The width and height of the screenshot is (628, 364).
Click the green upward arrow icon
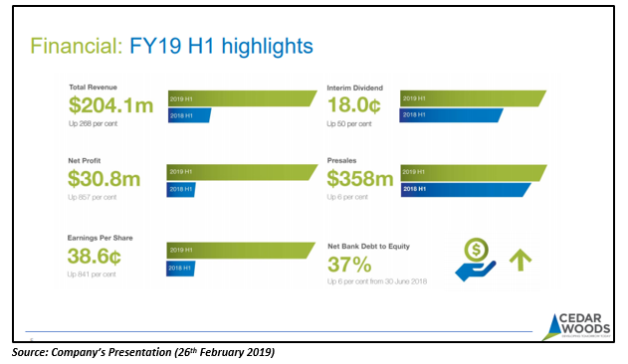coord(521,260)
